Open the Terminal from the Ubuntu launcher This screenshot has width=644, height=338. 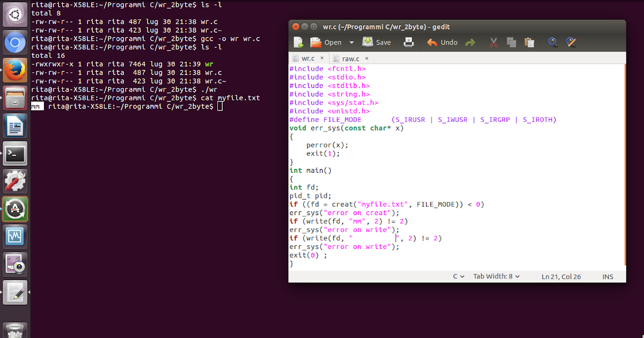point(14,154)
